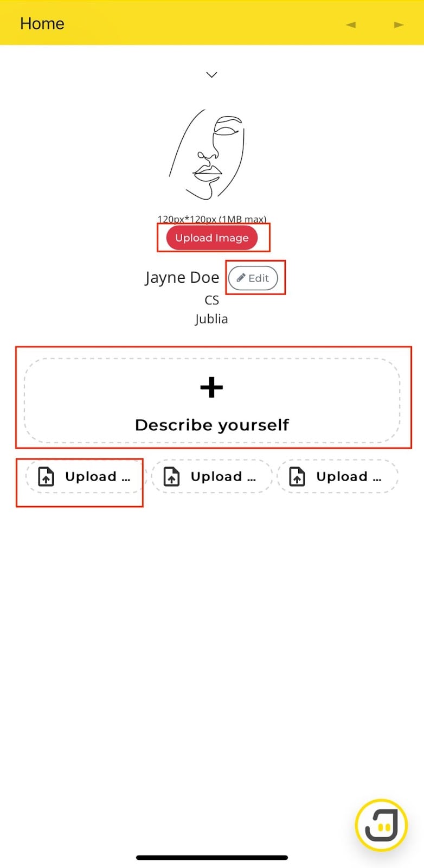Image resolution: width=424 pixels, height=868 pixels.
Task: Click the Describe yourself label
Action: click(211, 425)
